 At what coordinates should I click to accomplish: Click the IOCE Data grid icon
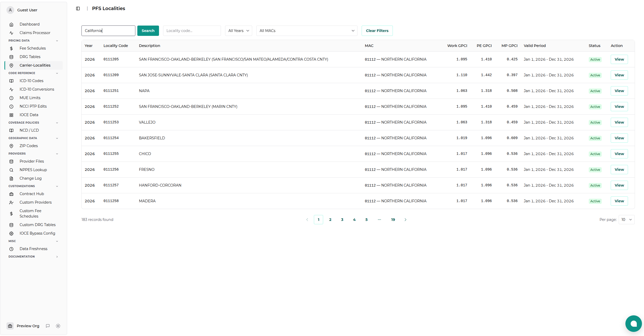point(11,115)
